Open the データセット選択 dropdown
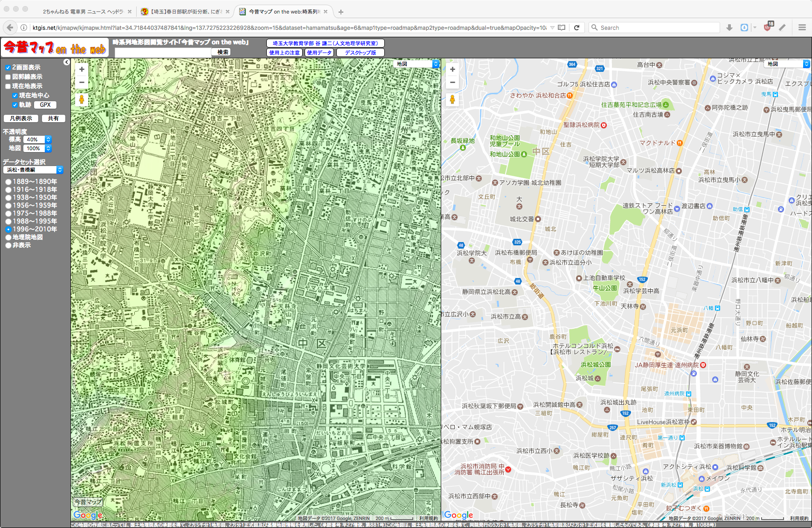 pyautogui.click(x=33, y=170)
